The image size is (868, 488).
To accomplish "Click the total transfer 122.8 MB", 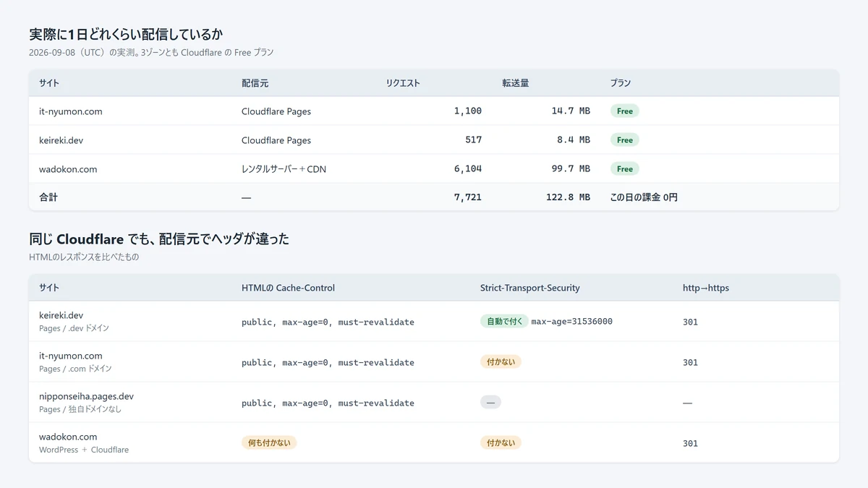I will (569, 197).
